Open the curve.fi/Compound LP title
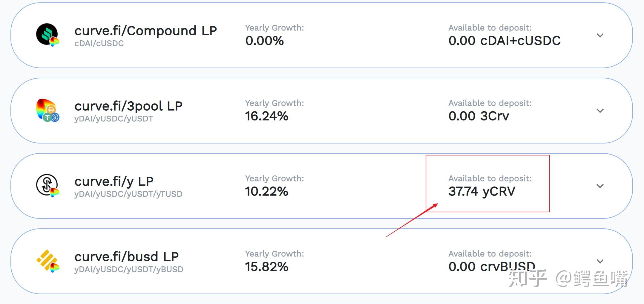The width and height of the screenshot is (644, 304). [x=145, y=31]
